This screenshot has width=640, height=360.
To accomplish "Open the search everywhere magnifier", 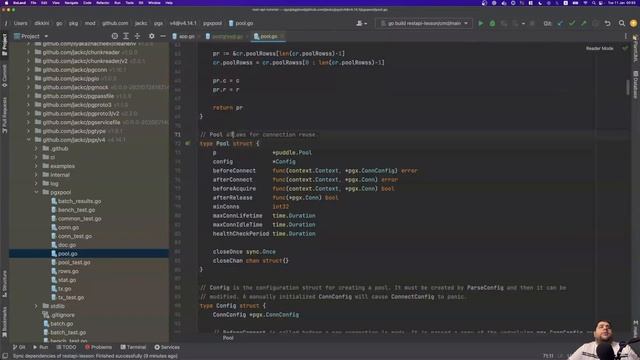I will [622, 24].
